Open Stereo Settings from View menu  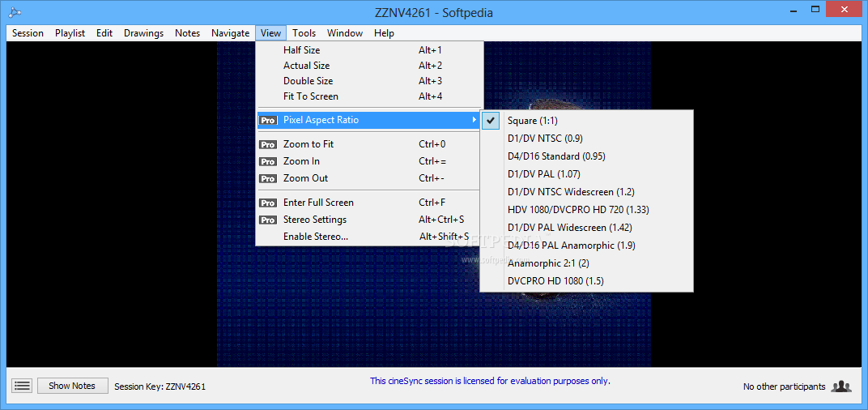pyautogui.click(x=369, y=220)
